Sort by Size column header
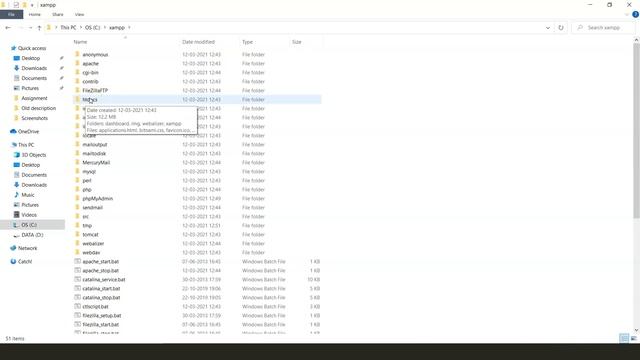640x360 pixels. pos(297,42)
